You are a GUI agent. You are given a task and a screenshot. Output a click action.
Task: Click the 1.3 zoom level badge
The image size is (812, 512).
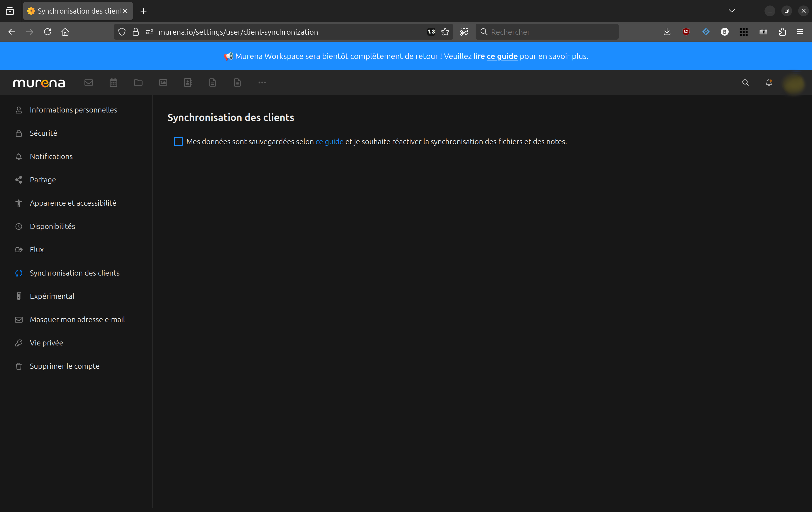tap(431, 32)
